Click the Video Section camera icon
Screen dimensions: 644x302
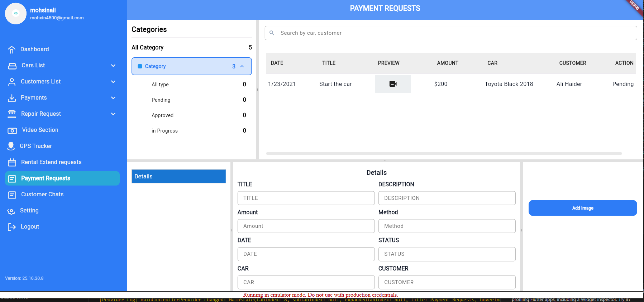[x=12, y=130]
